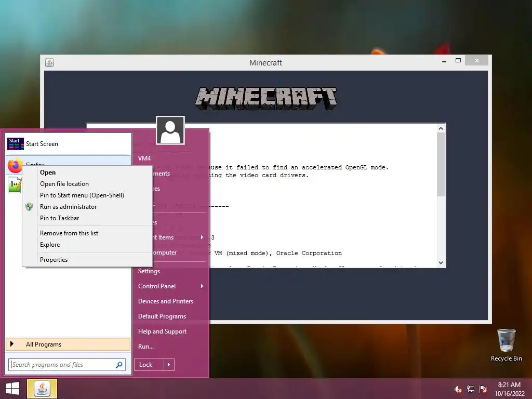Click the Lock button
The width and height of the screenshot is (532, 399).
click(149, 365)
